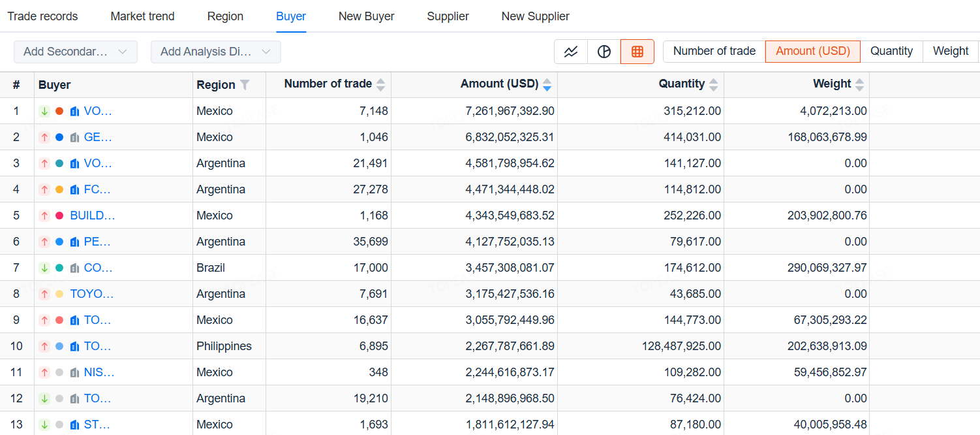Click the down-trend arrow for ST… buyer
The height and width of the screenshot is (435, 980).
44,425
